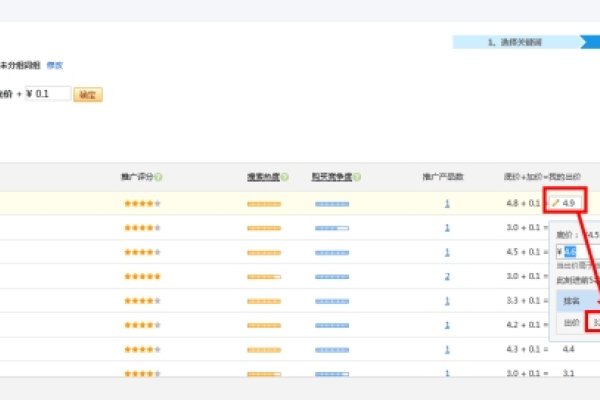Sort by the 购买竞争度 column header

[332, 177]
